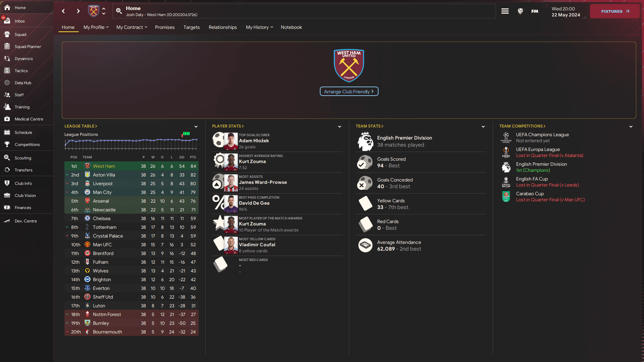Select Aston Villa in league table
Viewport: 644px width, 362px height.
(132, 175)
